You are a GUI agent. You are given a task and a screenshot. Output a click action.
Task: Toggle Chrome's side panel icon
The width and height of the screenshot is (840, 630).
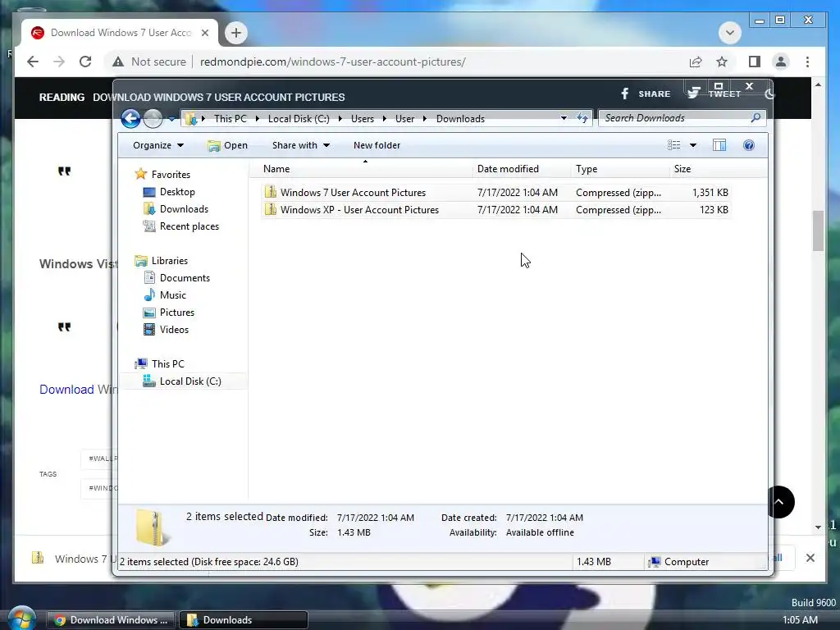tap(755, 62)
